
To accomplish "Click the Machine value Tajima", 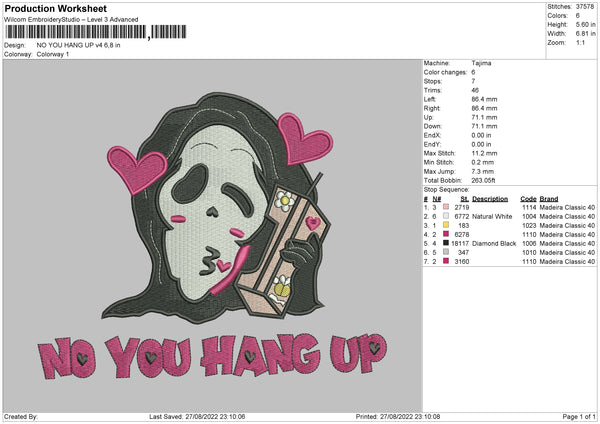I will tap(483, 62).
